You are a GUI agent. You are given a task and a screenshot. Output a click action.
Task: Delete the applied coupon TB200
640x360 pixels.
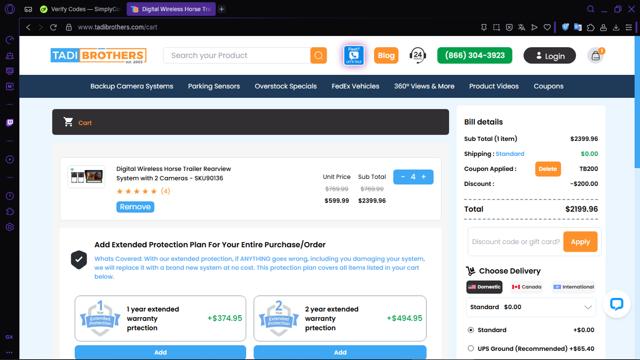click(547, 169)
